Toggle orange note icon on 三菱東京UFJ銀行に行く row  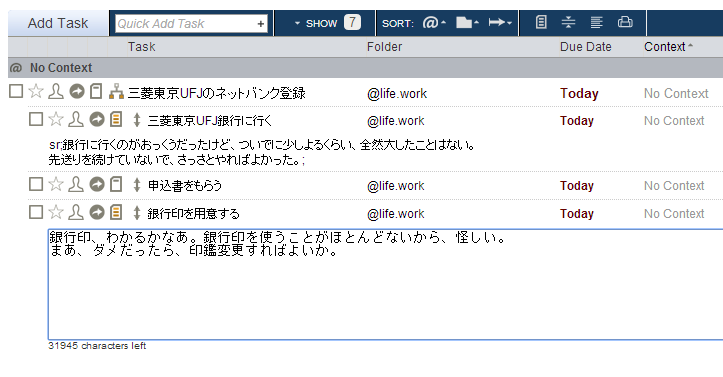(x=116, y=119)
